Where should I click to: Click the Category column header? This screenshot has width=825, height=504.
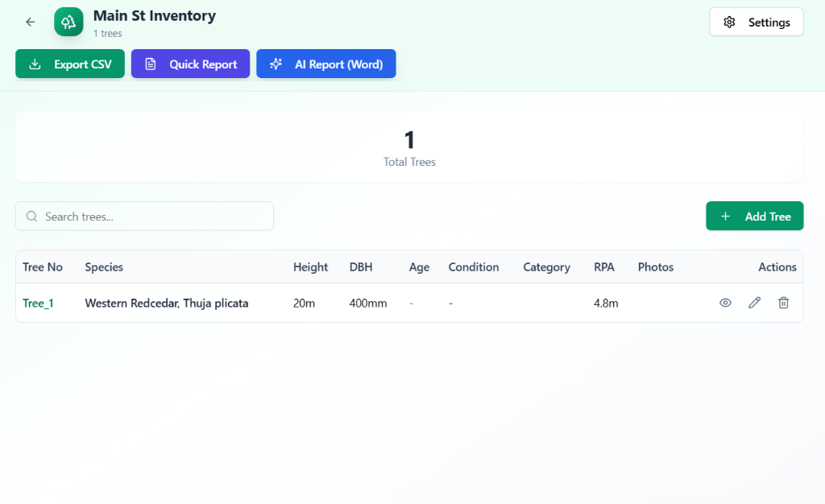547,267
